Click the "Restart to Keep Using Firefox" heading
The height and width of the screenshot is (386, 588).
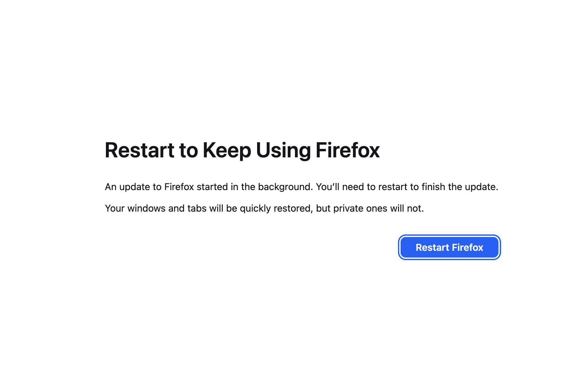pyautogui.click(x=242, y=150)
